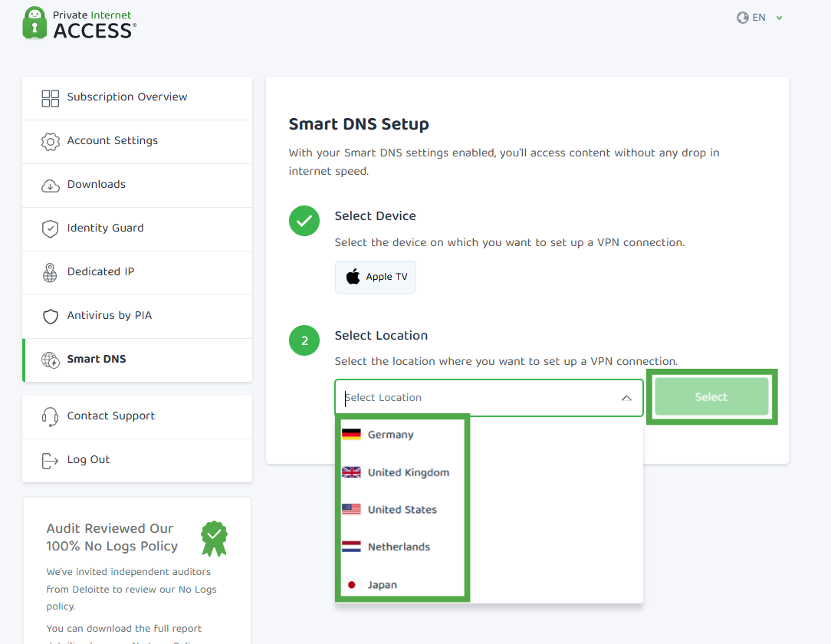Image resolution: width=831 pixels, height=644 pixels.
Task: Click the United States flag icon
Action: [x=351, y=509]
